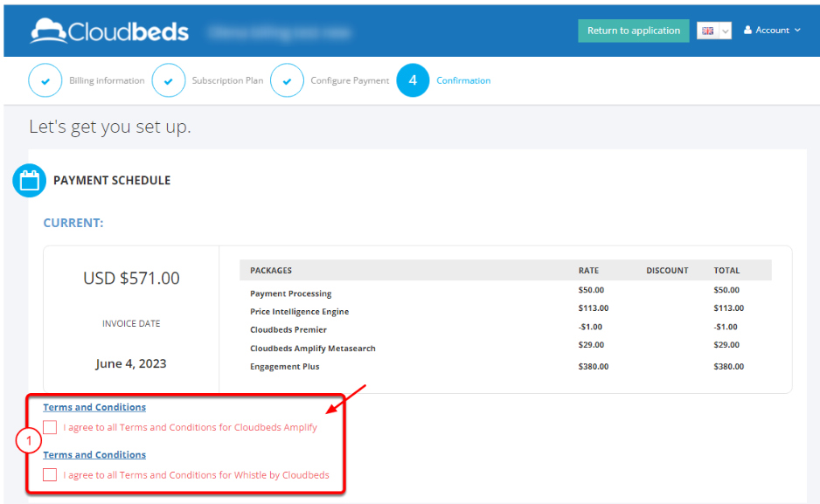
Task: Click the PACKAGES column header
Action: 271,271
